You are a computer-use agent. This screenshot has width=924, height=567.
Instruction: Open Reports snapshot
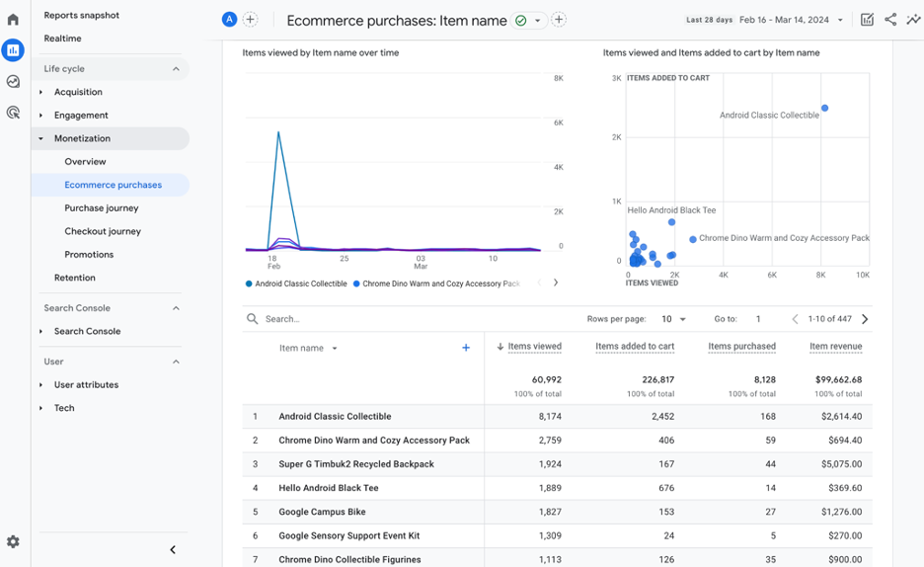pyautogui.click(x=81, y=16)
